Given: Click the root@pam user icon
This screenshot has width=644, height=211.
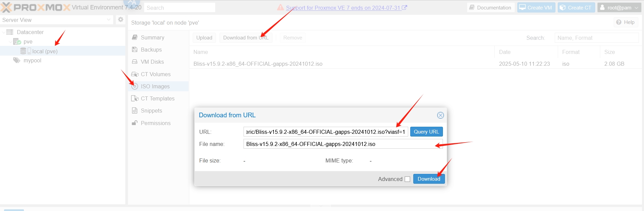Looking at the screenshot, I should pyautogui.click(x=602, y=7).
